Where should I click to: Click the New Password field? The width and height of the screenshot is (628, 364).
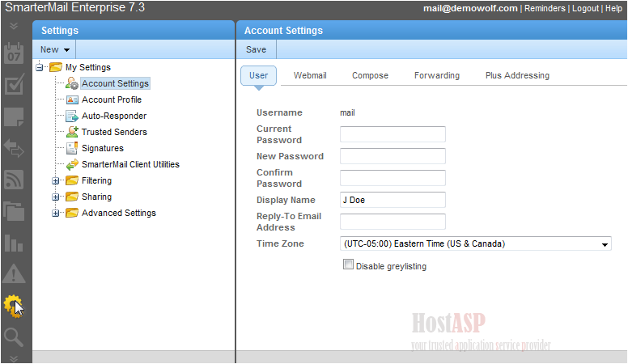pyautogui.click(x=392, y=156)
